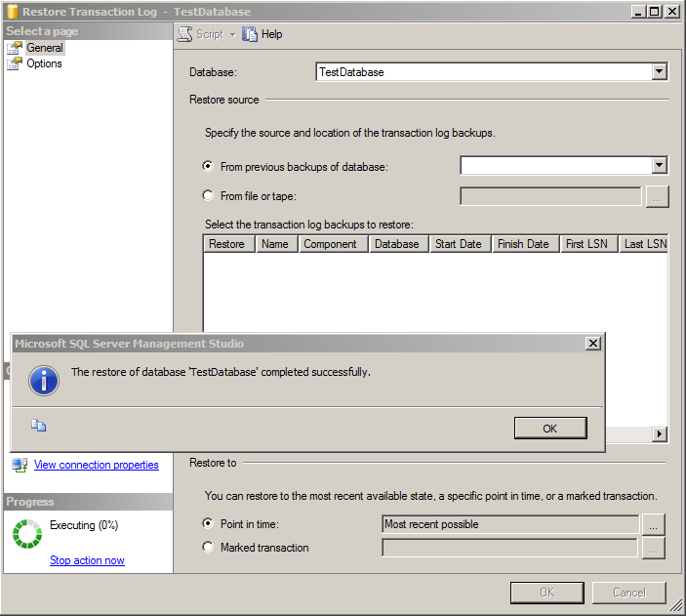686x616 pixels.
Task: Click the Restore column header
Action: point(229,244)
